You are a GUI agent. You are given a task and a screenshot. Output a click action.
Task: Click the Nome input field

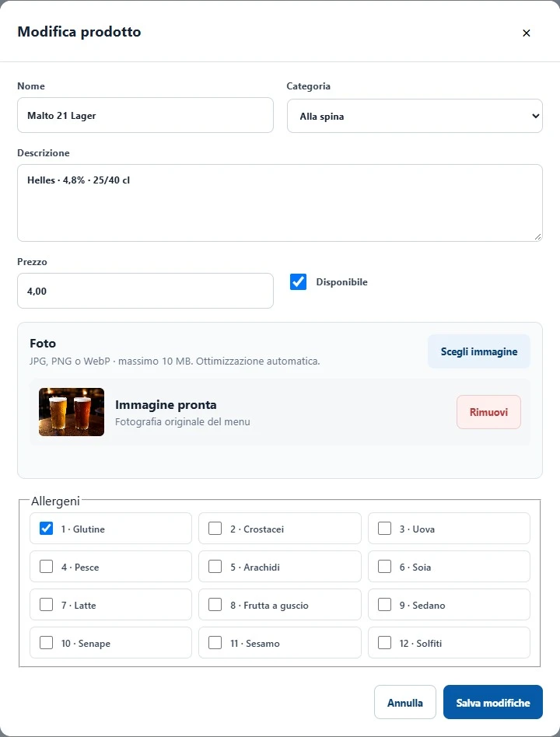pos(145,115)
